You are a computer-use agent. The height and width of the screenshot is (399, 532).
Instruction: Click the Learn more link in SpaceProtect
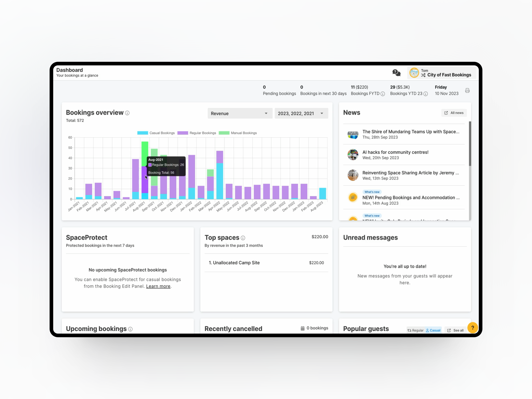coord(158,286)
